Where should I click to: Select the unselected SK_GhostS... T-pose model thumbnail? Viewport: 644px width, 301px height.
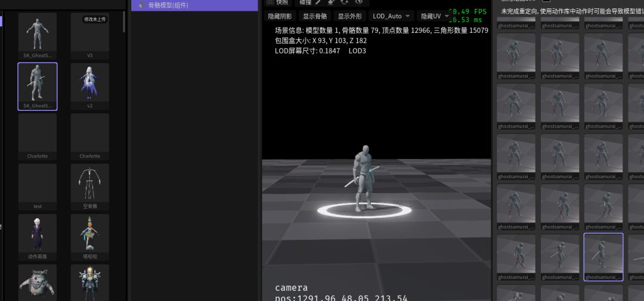(x=38, y=36)
